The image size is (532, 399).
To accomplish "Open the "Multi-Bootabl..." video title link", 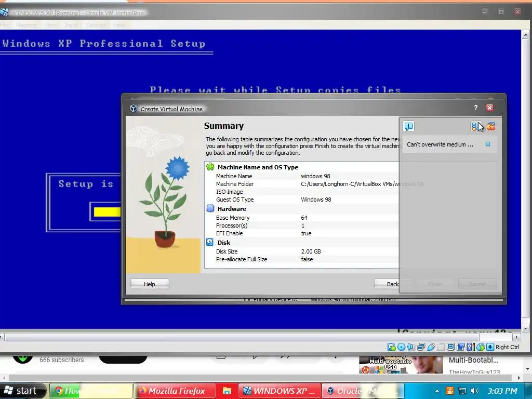I will 473,361.
